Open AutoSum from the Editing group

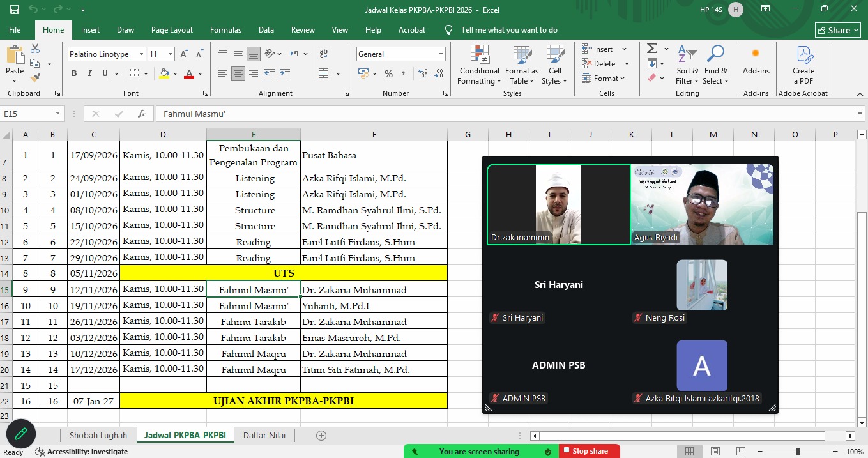click(651, 49)
